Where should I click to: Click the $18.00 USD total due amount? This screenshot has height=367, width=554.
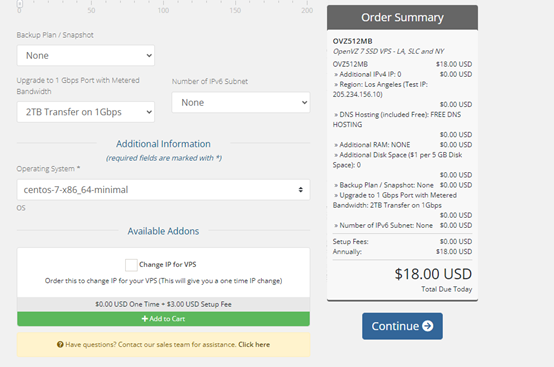click(433, 274)
